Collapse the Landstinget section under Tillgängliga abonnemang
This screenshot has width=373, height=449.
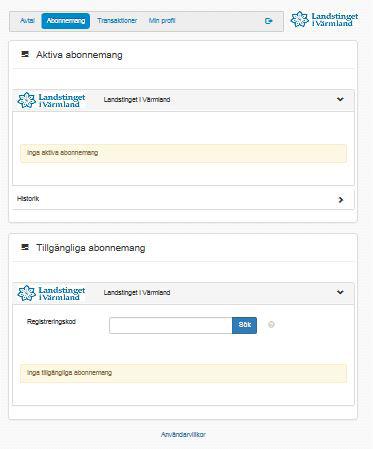[x=340, y=292]
